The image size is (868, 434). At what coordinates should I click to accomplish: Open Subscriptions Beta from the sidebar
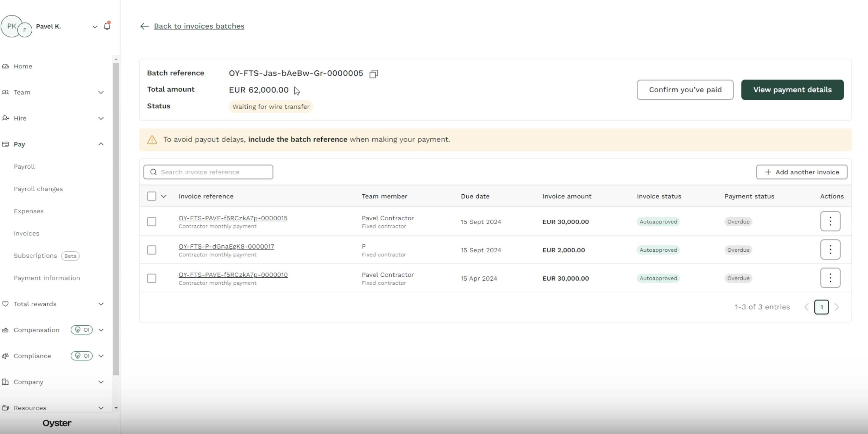point(35,256)
